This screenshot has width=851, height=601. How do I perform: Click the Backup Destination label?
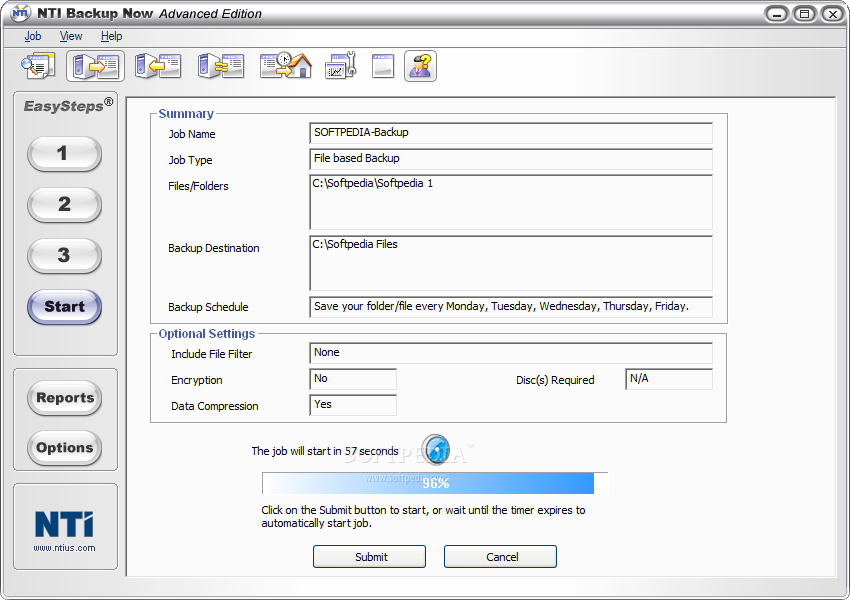tap(213, 248)
